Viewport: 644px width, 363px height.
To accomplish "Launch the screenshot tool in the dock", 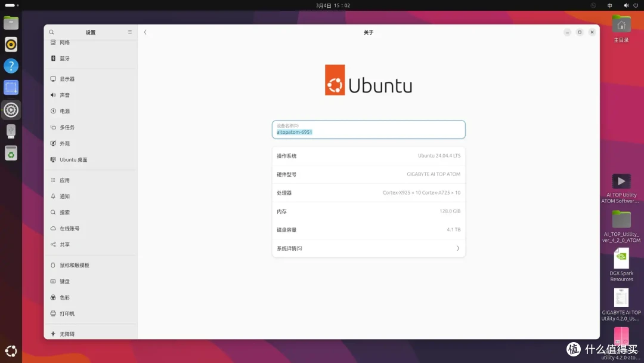I will (x=11, y=87).
